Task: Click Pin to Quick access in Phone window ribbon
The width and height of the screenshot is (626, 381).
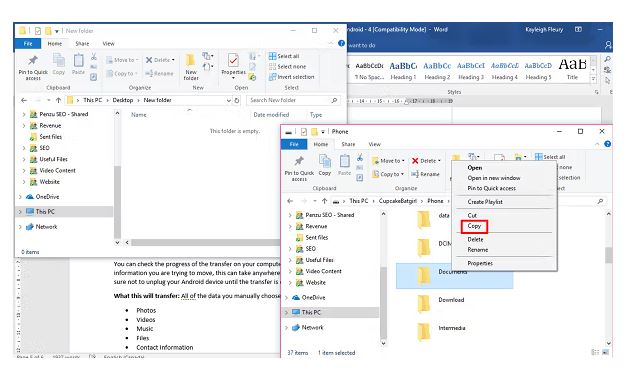Action: 299,169
